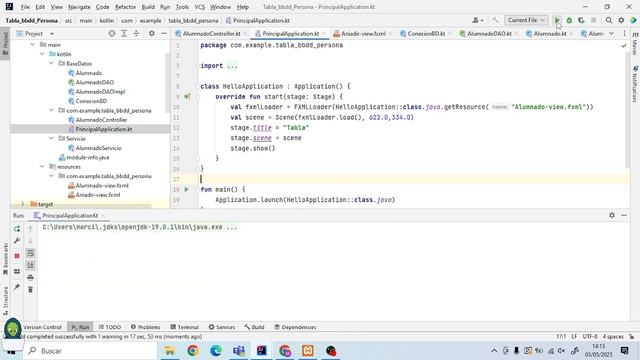The width and height of the screenshot is (640, 360).
Task: Open the Build menu
Action: 148,7
